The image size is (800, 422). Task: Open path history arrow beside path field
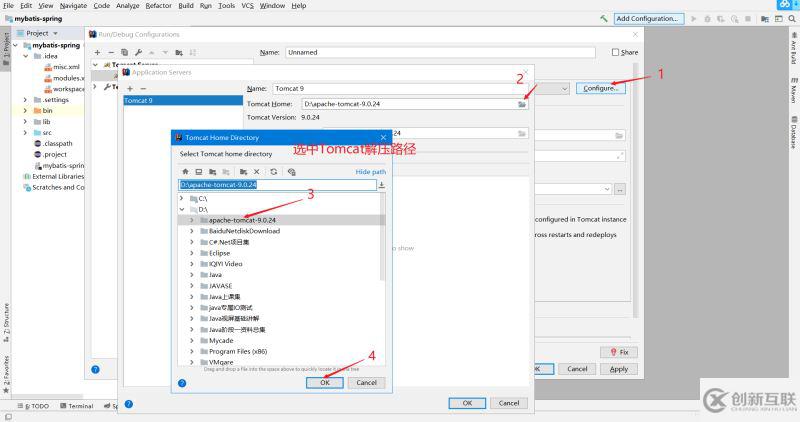(x=382, y=185)
